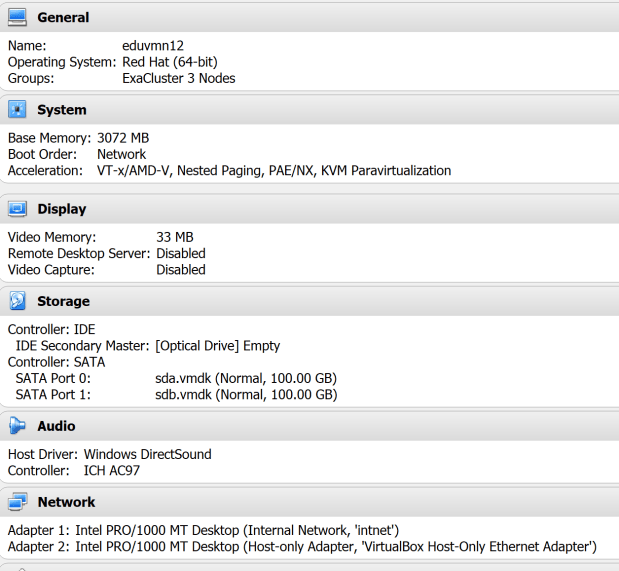Click the Display section monitor icon
619x571 pixels.
tap(17, 209)
